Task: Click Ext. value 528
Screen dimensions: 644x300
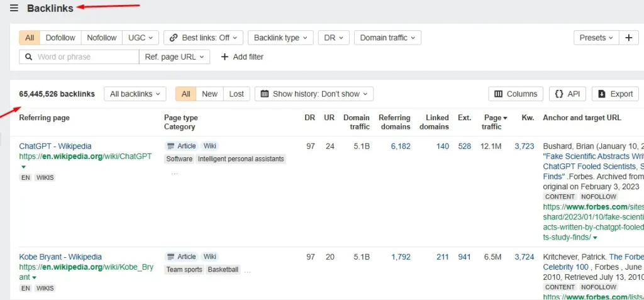Action: [x=465, y=146]
